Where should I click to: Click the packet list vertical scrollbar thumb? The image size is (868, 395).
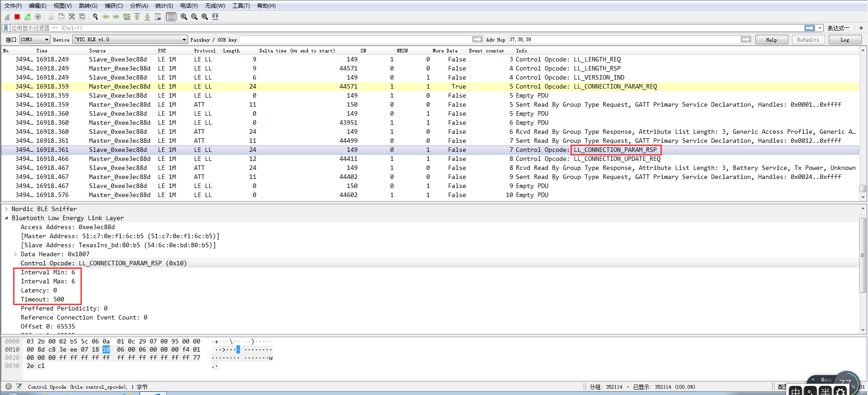pos(863,188)
